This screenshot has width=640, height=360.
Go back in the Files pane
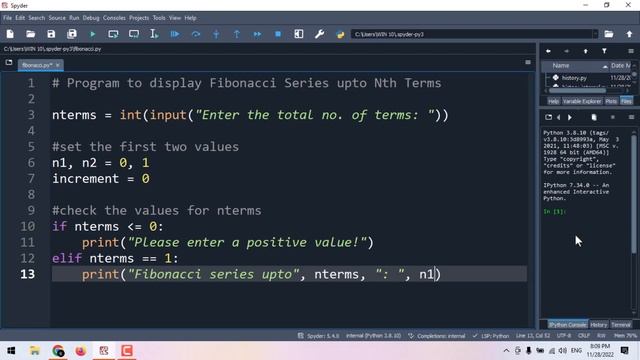pos(548,51)
